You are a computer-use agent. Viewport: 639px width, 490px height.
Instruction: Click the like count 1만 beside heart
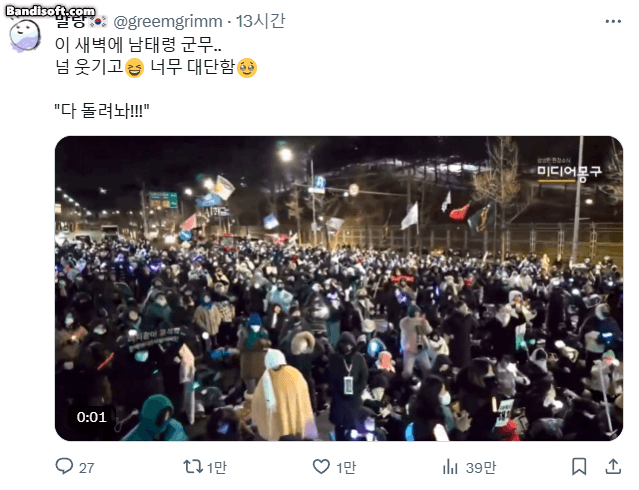346,467
